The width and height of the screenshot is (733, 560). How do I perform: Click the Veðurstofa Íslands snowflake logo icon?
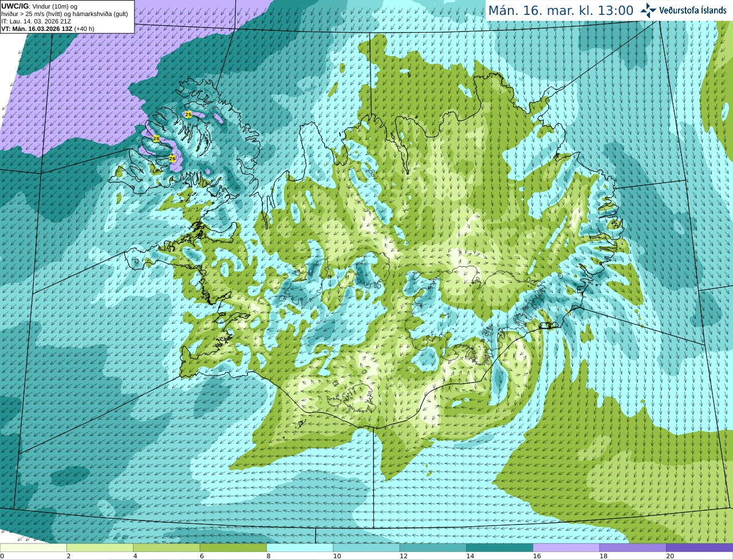[x=648, y=10]
